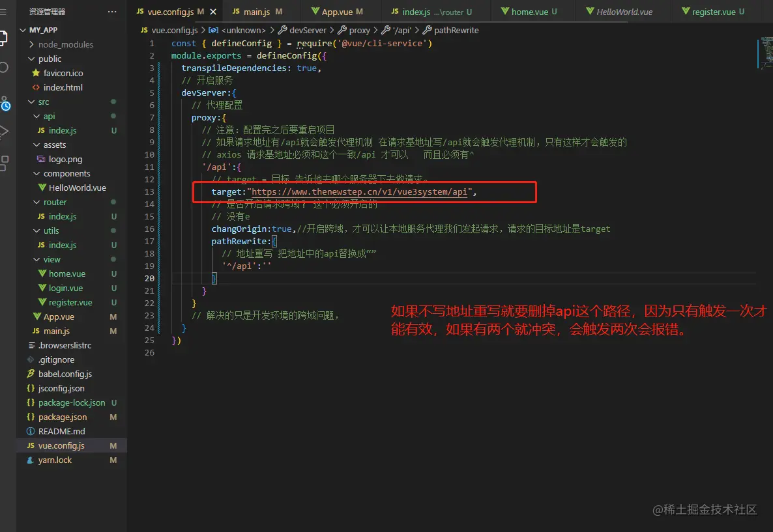
Task: Open the Search activity bar icon
Action: 4,68
